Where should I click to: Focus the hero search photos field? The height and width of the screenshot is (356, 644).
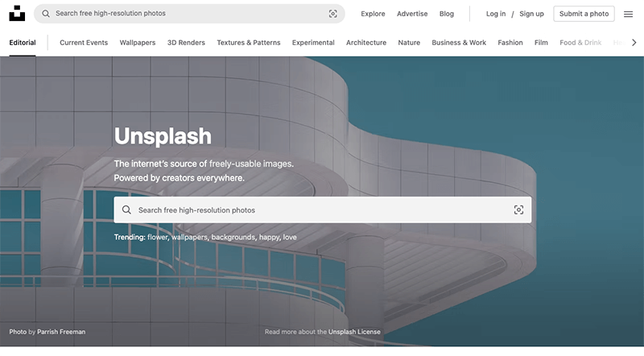pos(323,209)
